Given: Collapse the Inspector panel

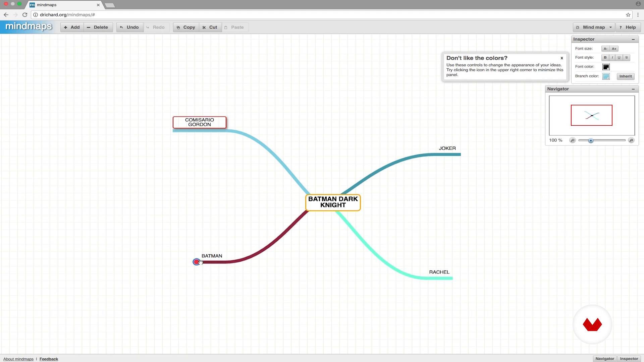Looking at the screenshot, I should (x=633, y=39).
